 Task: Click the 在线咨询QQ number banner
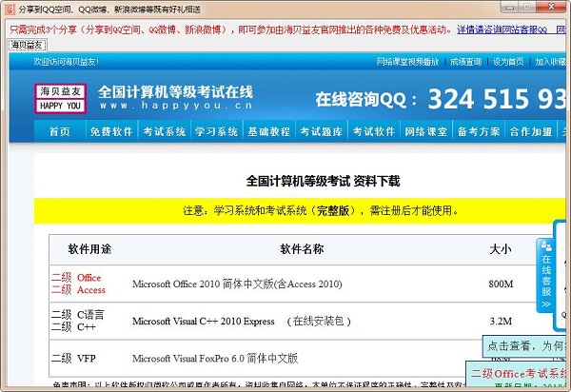click(x=441, y=99)
